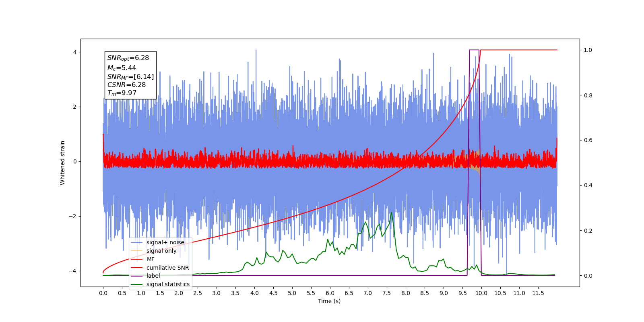Click the SNRopt=6.28 annotation text
Screen dimensions: 644x322
tap(128, 58)
